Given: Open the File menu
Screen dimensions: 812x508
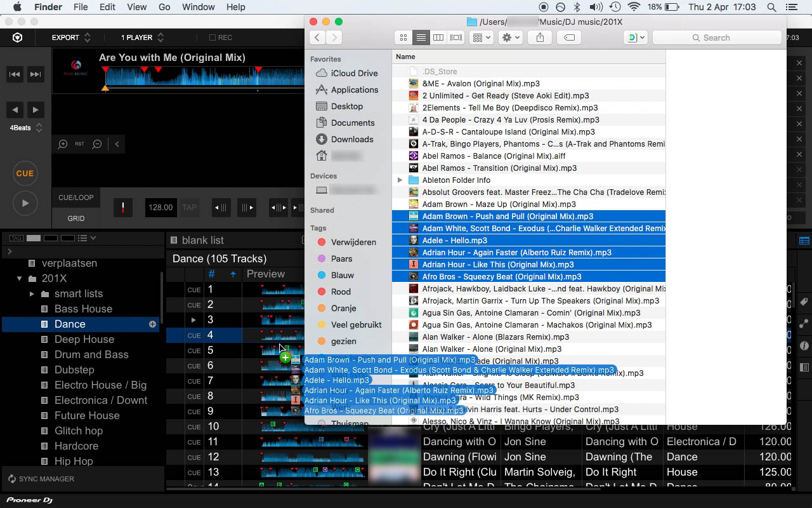Looking at the screenshot, I should (x=81, y=7).
